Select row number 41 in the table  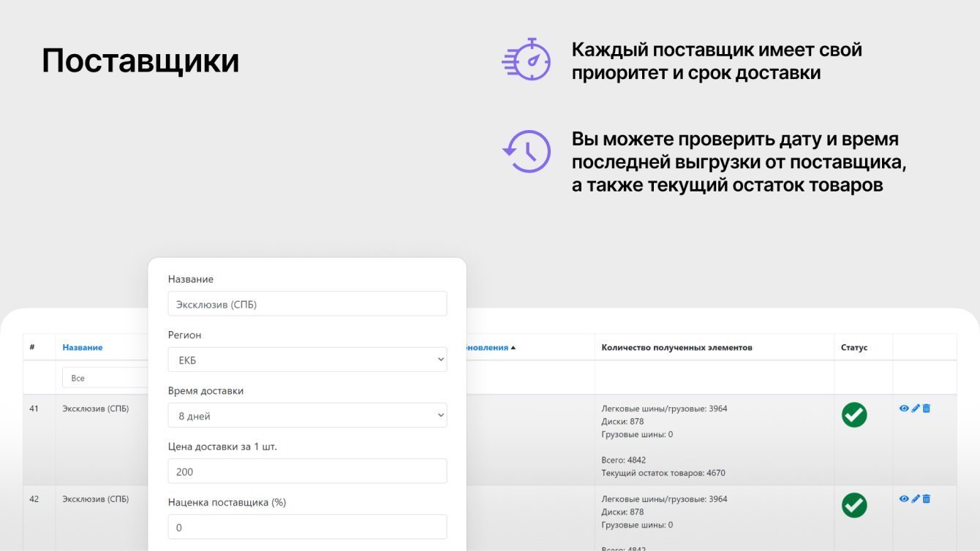pyautogui.click(x=34, y=408)
